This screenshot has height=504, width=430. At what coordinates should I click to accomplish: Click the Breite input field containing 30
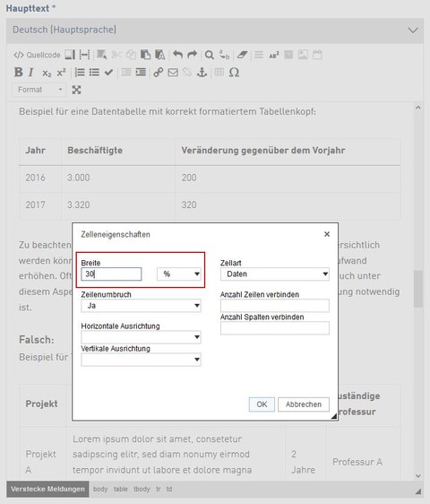(111, 274)
